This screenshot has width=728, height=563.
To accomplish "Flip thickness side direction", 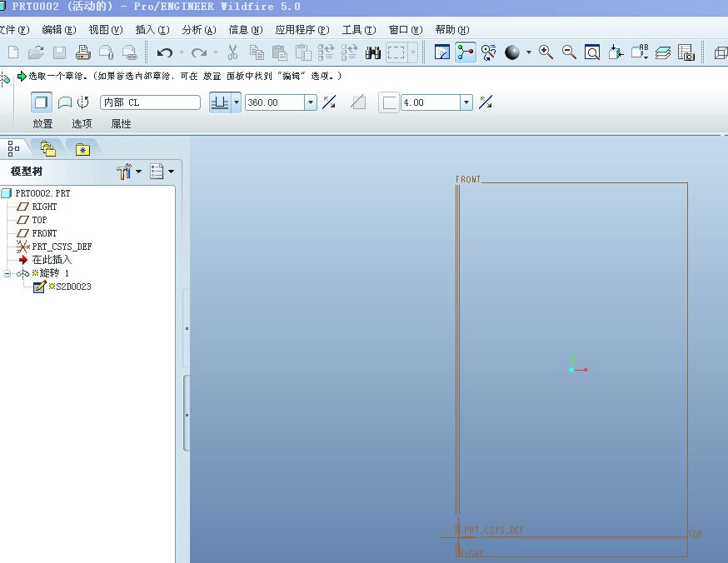I will pyautogui.click(x=486, y=102).
